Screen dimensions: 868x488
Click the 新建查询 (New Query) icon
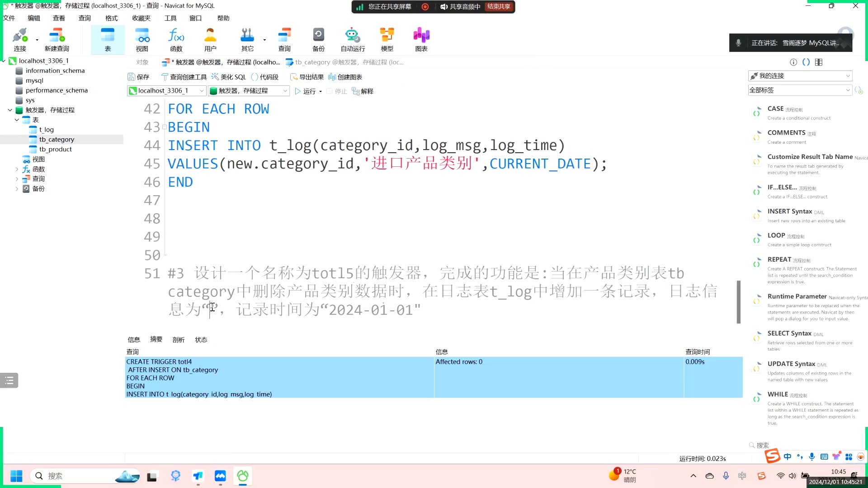[x=57, y=39]
